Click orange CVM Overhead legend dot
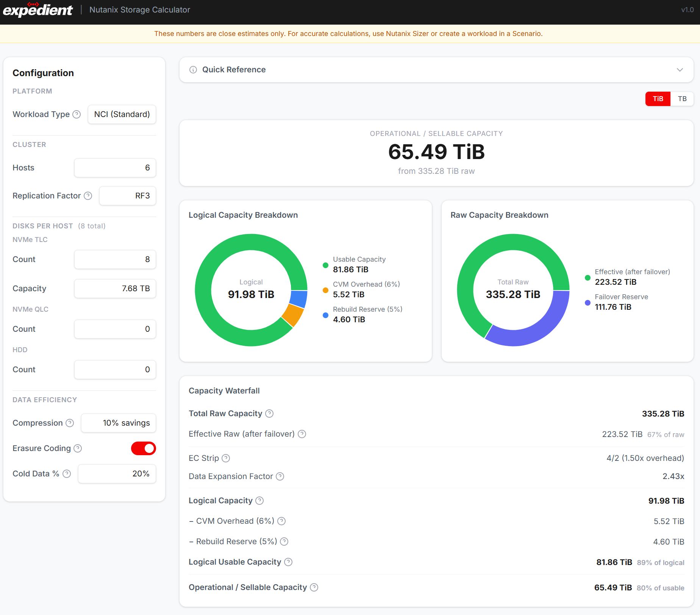 pos(325,290)
